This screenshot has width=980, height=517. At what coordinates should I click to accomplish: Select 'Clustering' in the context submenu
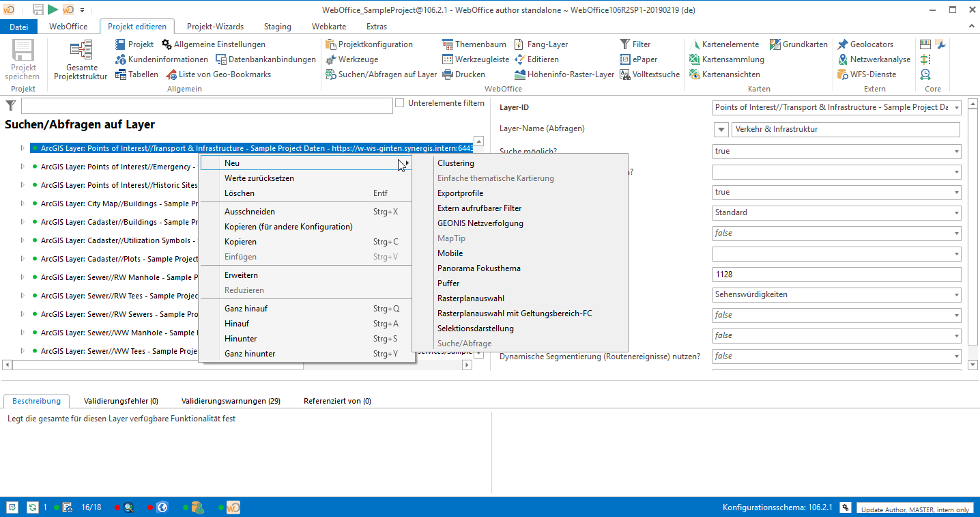tap(456, 163)
